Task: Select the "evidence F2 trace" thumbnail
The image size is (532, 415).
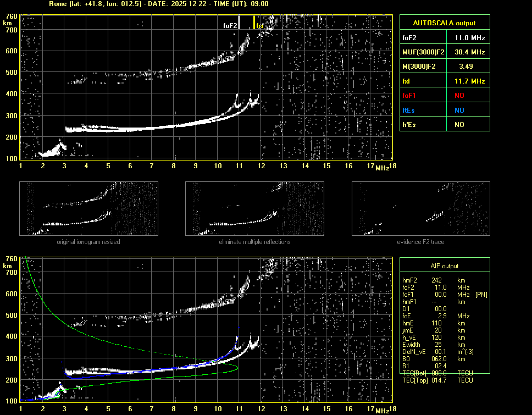Action: coord(421,209)
